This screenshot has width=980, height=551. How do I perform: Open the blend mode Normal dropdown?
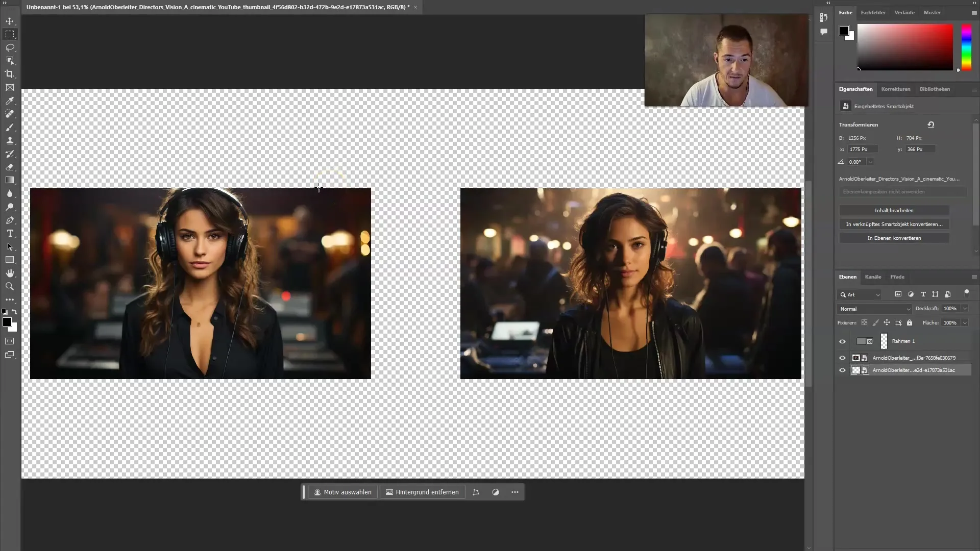click(x=874, y=309)
